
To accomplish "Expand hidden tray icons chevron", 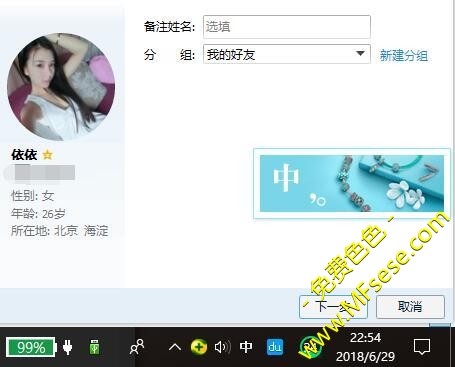I will tap(175, 347).
